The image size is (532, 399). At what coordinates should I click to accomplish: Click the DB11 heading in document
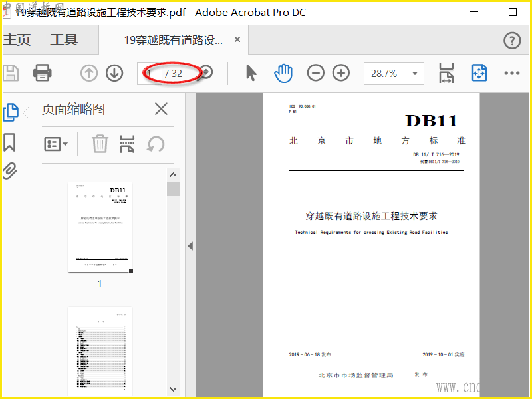[431, 121]
